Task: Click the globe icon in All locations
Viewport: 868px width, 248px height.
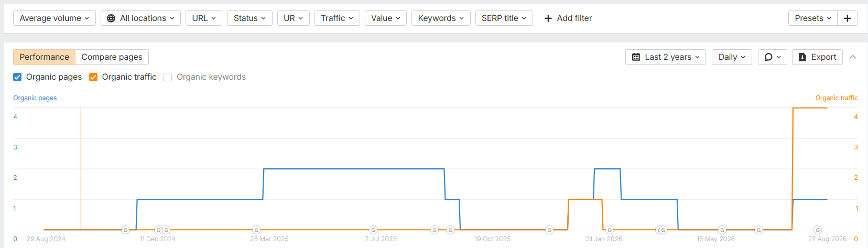Action: (111, 18)
